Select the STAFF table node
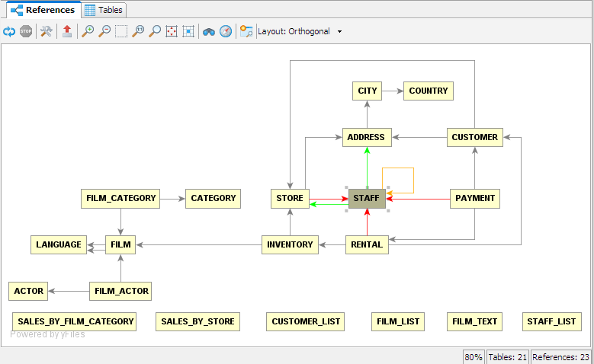This screenshot has width=594, height=364. click(367, 199)
